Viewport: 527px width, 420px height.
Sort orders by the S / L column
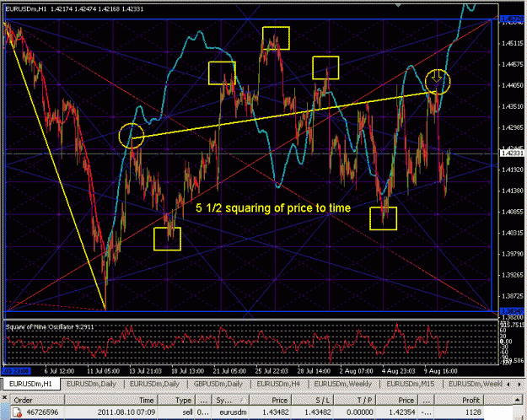point(313,400)
